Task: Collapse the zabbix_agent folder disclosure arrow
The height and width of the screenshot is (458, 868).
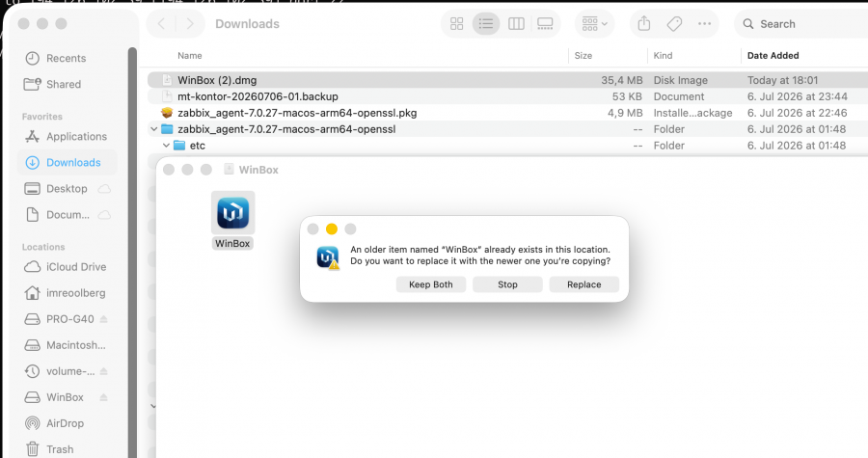Action: tap(154, 129)
